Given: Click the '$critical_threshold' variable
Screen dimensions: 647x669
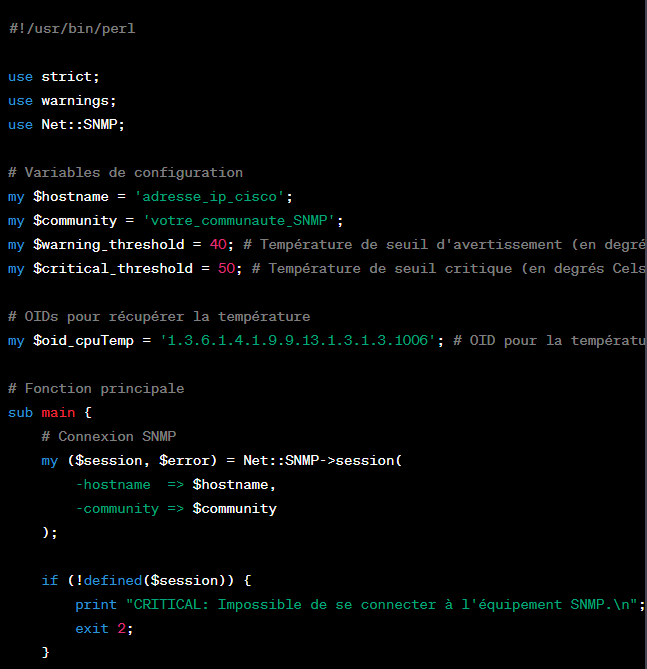Looking at the screenshot, I should click(x=113, y=268).
